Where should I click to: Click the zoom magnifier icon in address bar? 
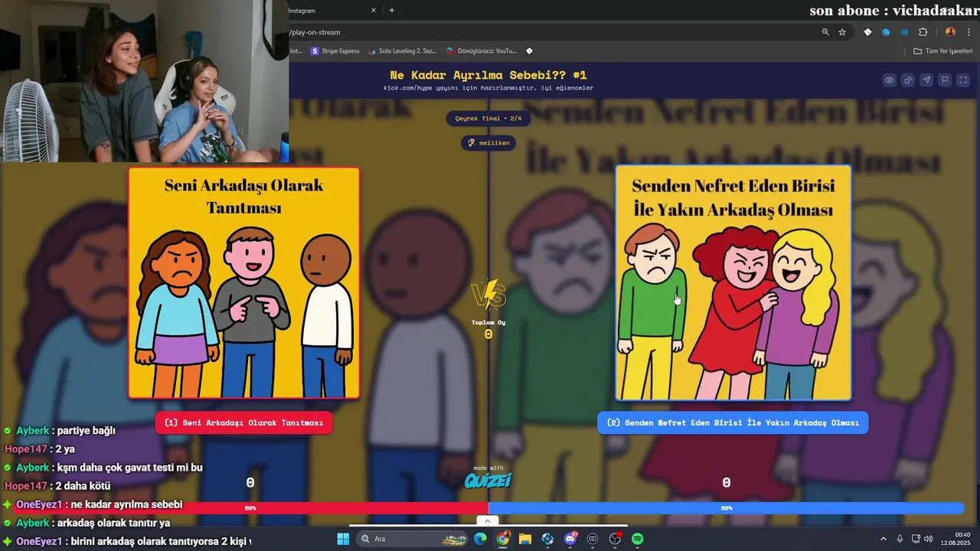point(825,32)
